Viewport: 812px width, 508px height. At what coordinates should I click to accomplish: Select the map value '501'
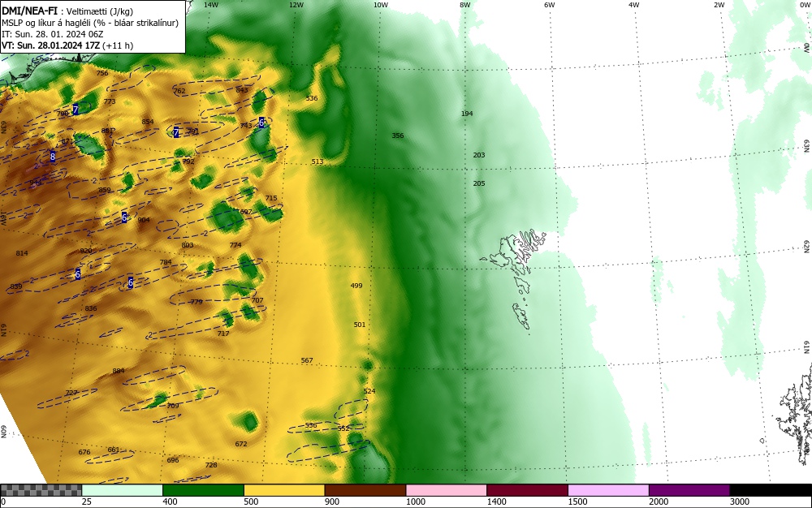(360, 325)
